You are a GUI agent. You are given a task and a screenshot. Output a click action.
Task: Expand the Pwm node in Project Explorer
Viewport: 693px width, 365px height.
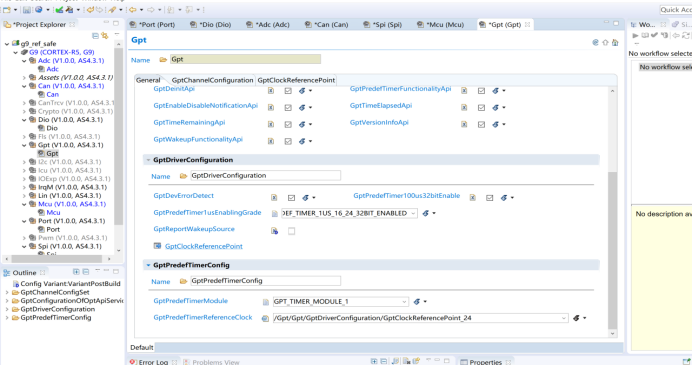24,238
